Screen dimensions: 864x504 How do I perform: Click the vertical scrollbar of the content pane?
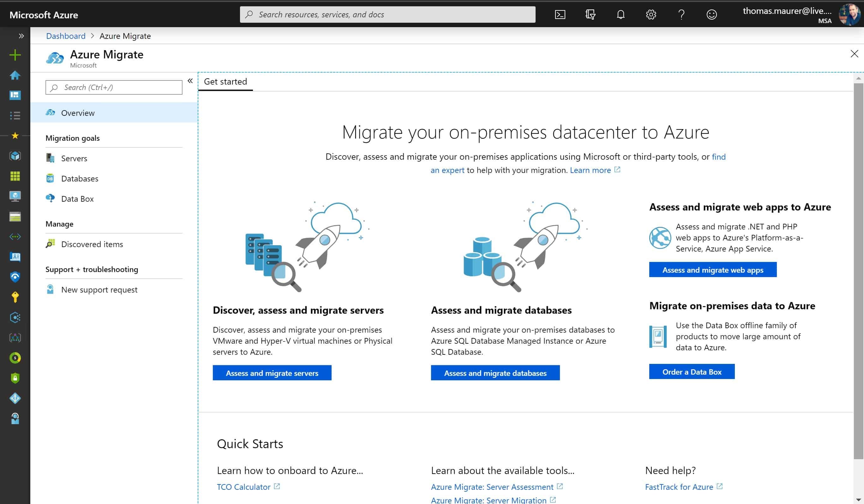(859, 271)
